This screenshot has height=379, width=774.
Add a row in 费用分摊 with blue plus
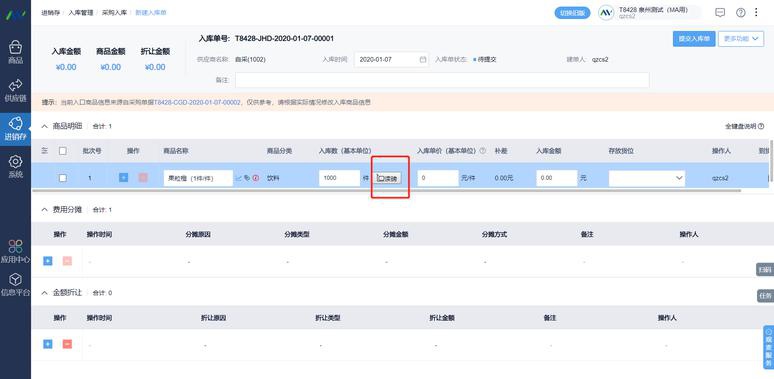(x=47, y=261)
